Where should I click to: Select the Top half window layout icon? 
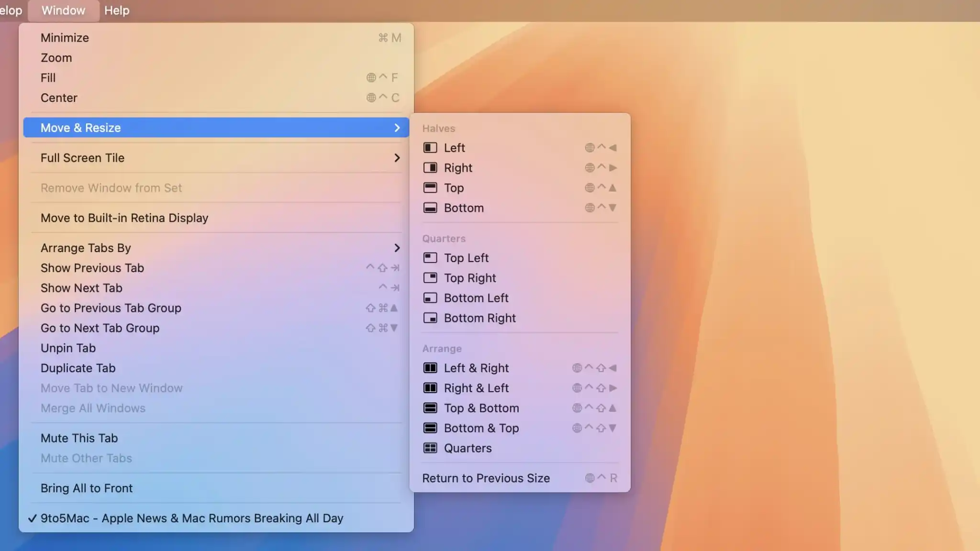click(429, 187)
